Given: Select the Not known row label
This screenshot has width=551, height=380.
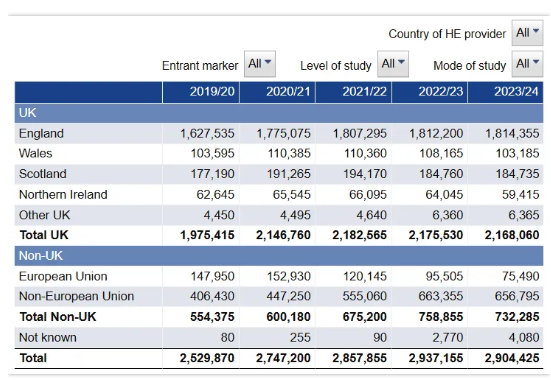Looking at the screenshot, I should coord(48,337).
